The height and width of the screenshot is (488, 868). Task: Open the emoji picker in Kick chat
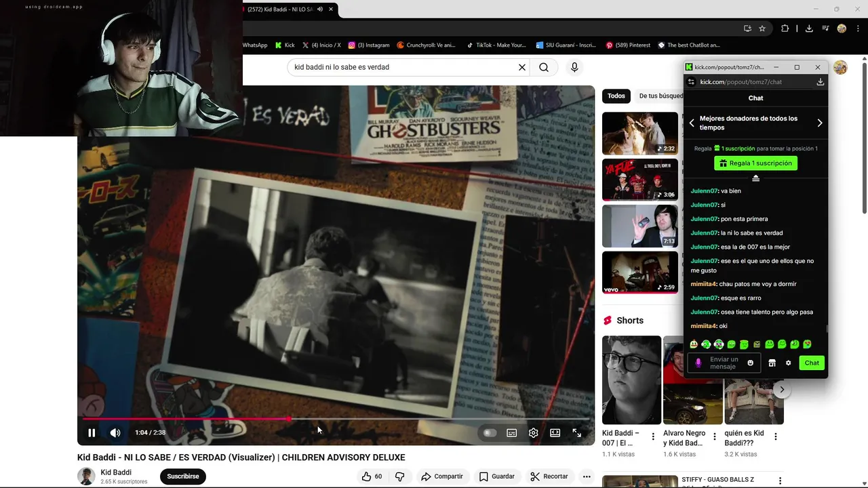tap(750, 363)
